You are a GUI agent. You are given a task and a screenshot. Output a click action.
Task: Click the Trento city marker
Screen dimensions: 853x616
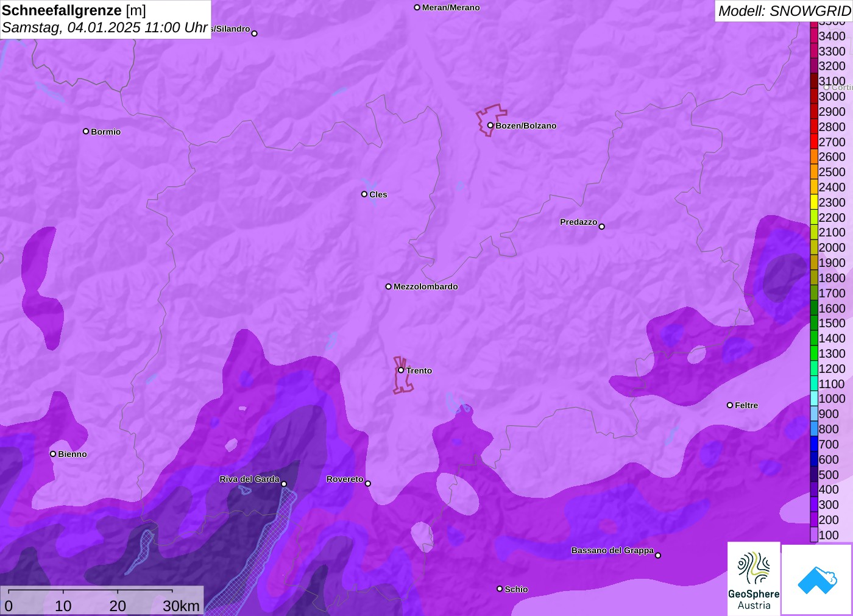coord(401,370)
